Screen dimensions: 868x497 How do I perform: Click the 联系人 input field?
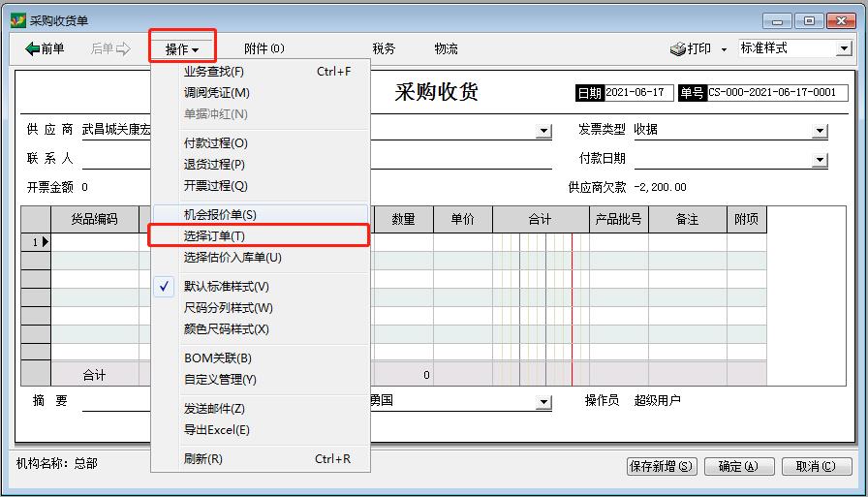click(317, 160)
